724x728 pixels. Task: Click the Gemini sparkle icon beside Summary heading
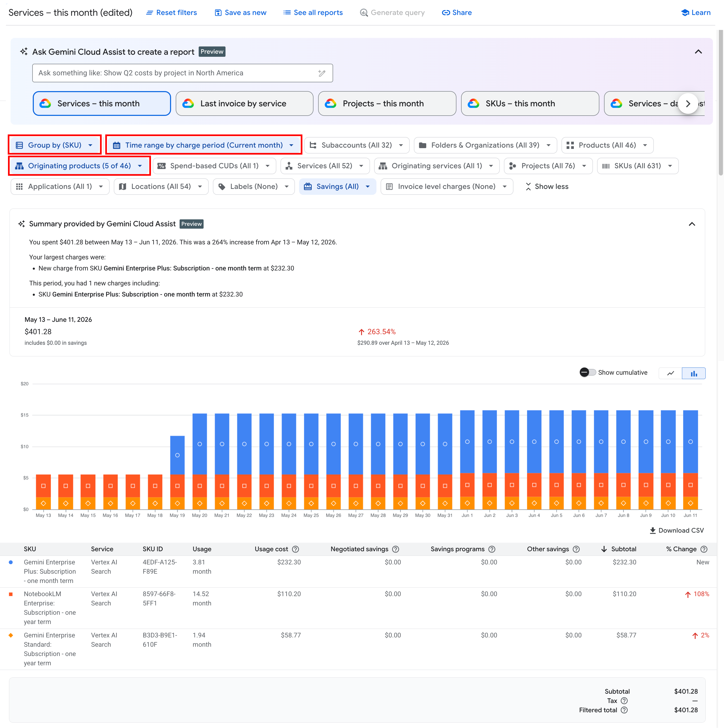pyautogui.click(x=22, y=224)
